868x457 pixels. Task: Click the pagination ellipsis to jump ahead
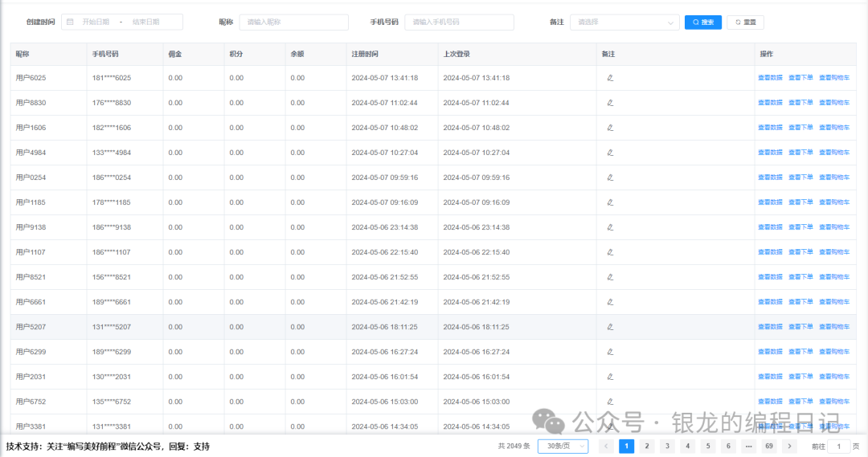pos(748,446)
